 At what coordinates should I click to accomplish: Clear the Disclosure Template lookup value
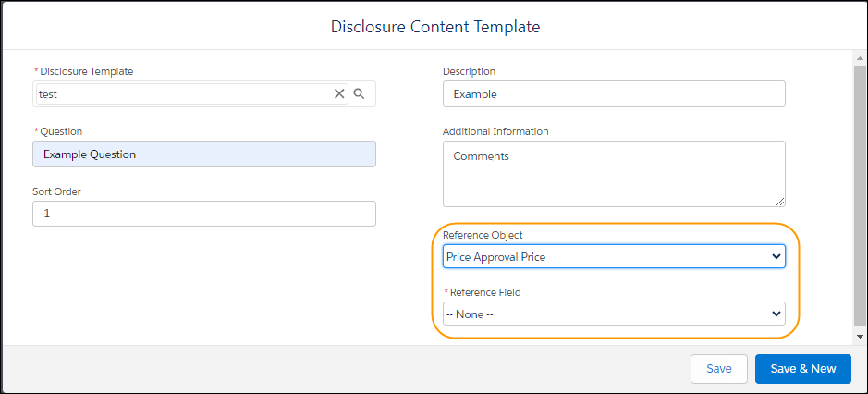tap(339, 94)
